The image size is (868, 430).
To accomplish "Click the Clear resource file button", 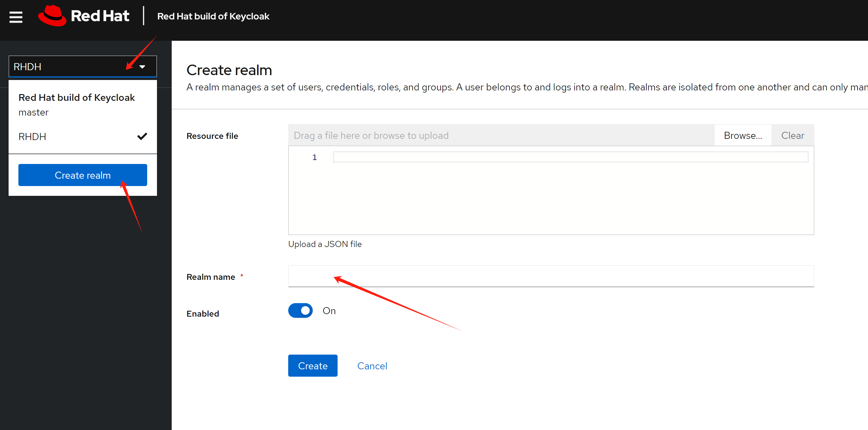I will [792, 135].
